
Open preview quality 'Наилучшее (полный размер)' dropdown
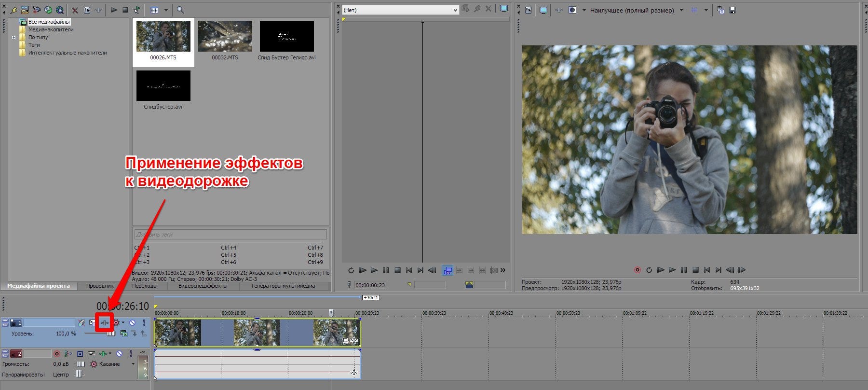681,10
